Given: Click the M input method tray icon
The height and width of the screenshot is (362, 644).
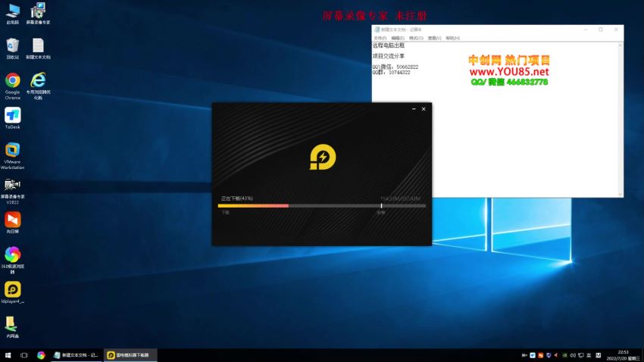Looking at the screenshot, I should [x=599, y=355].
